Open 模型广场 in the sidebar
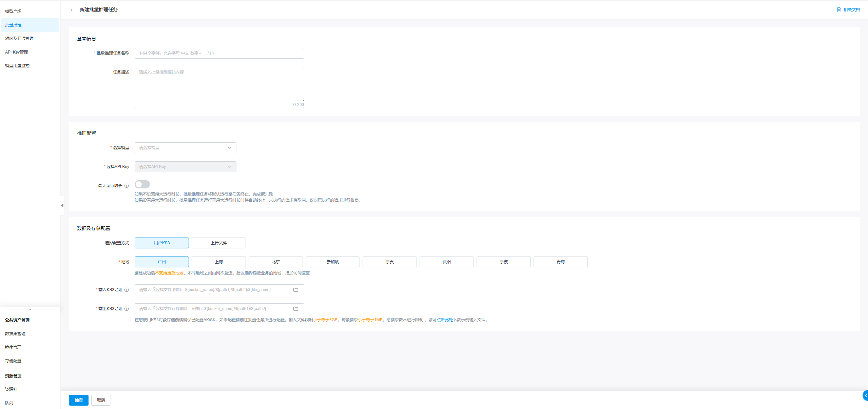This screenshot has width=868, height=409. (13, 12)
